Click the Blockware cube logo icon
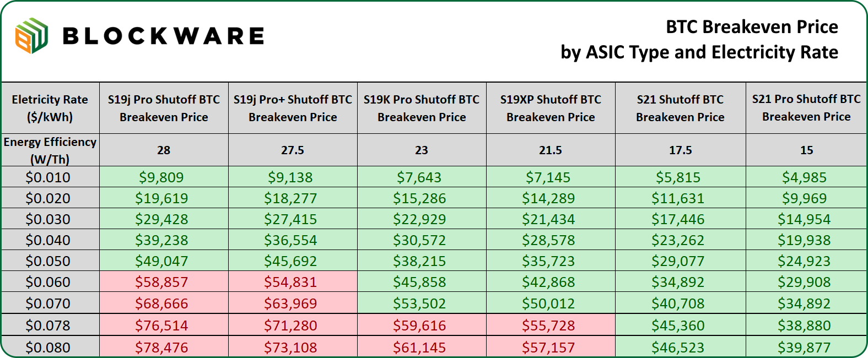Image resolution: width=868 pixels, height=358 pixels. (31, 36)
